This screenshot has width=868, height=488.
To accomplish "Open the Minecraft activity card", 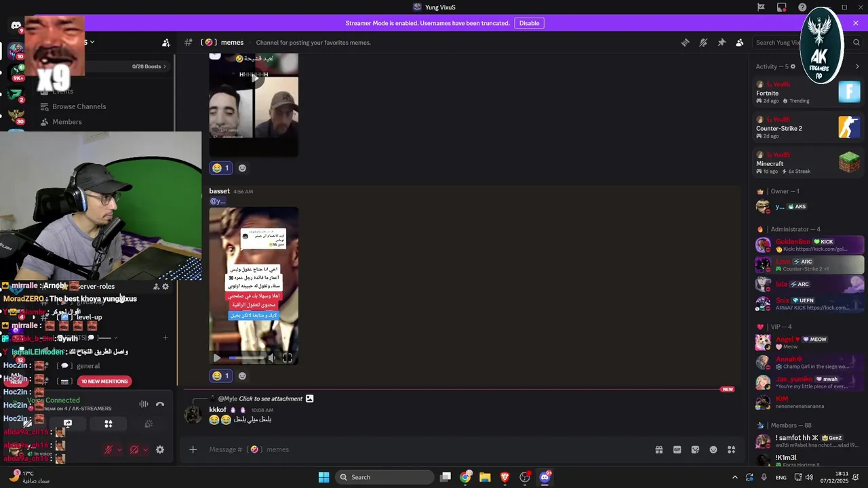I will (808, 163).
